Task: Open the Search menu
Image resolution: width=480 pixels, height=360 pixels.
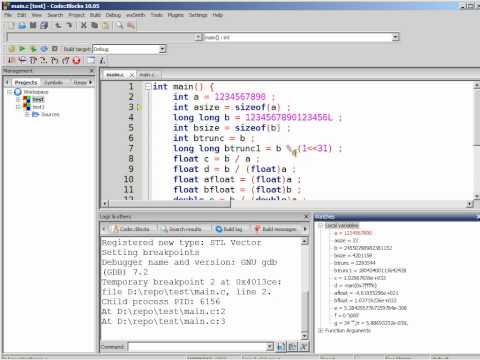Action: [55, 15]
